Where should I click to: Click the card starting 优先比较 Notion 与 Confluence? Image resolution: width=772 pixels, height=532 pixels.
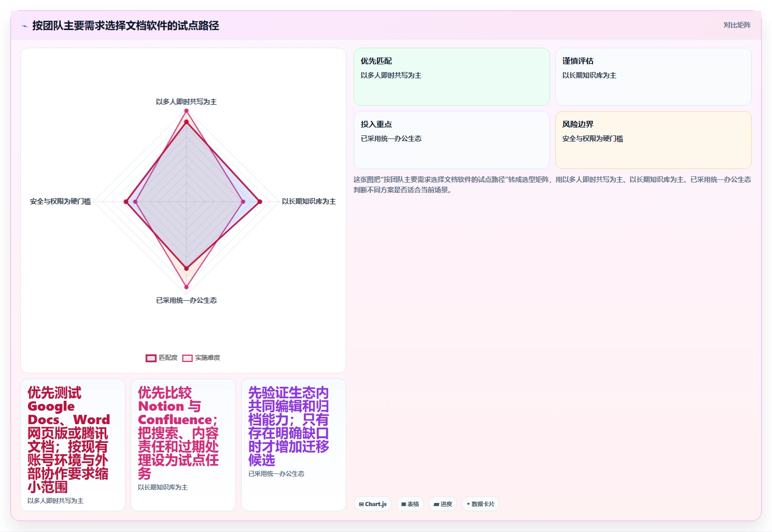click(x=183, y=445)
